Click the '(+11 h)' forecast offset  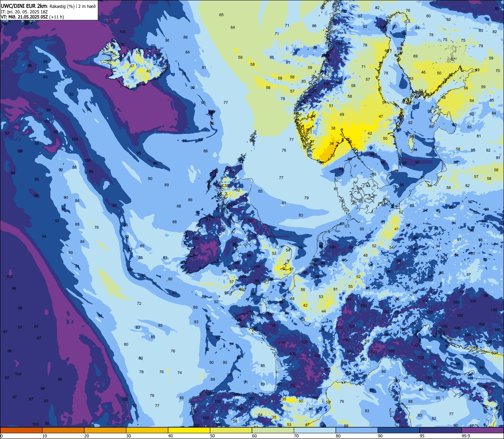(57, 17)
